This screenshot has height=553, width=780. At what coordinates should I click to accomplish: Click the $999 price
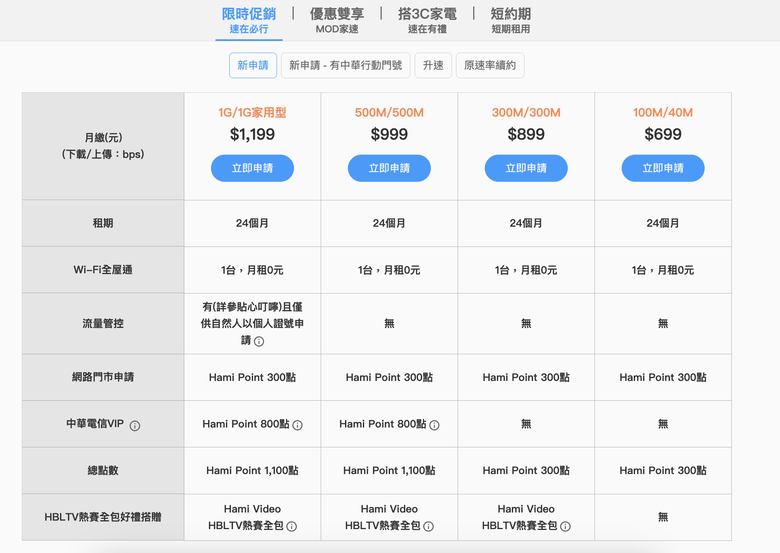[389, 134]
